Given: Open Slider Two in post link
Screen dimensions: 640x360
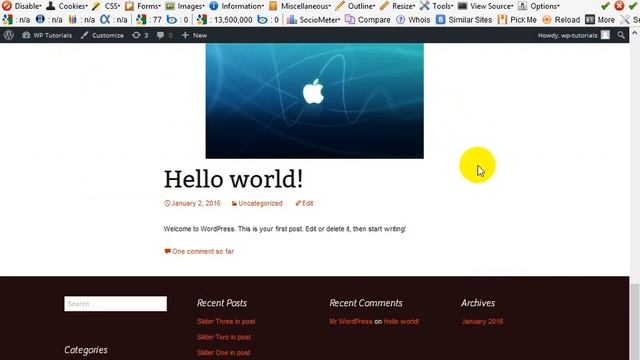Looking at the screenshot, I should tap(224, 337).
